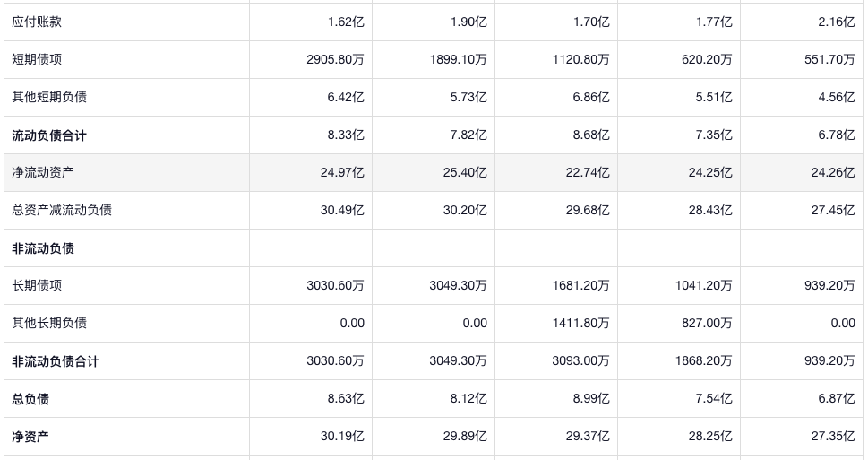Select the 长期债项 row label

[x=37, y=285]
